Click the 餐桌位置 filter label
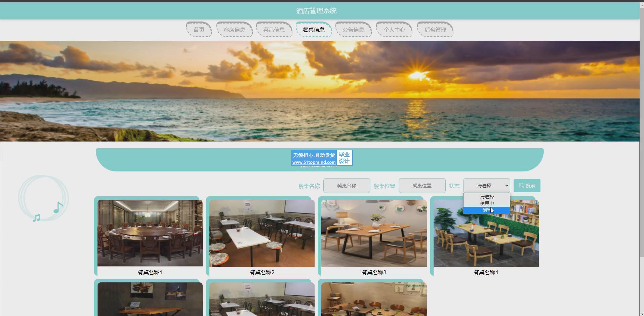Viewport: 644px width, 316px height. click(384, 186)
